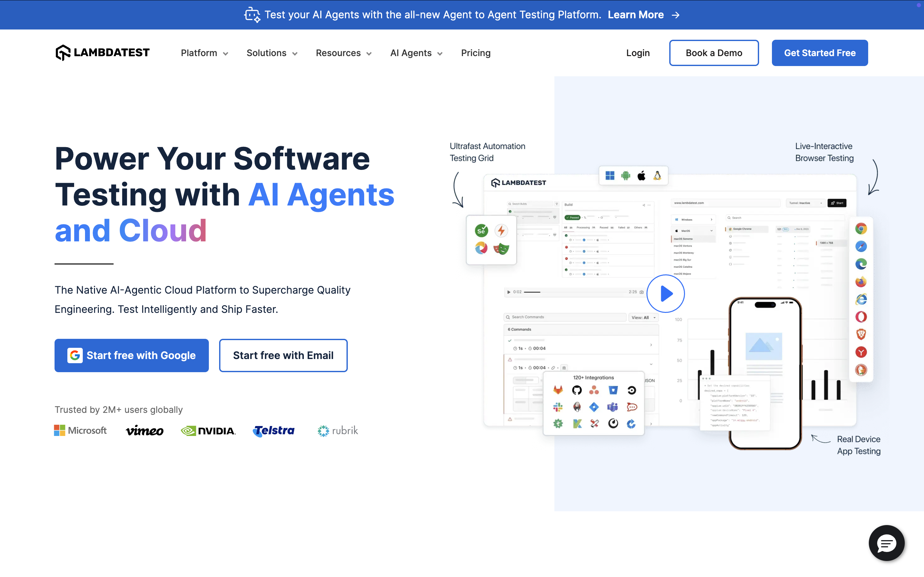924x577 pixels.
Task: Select the Firefox browser icon
Action: 861,282
